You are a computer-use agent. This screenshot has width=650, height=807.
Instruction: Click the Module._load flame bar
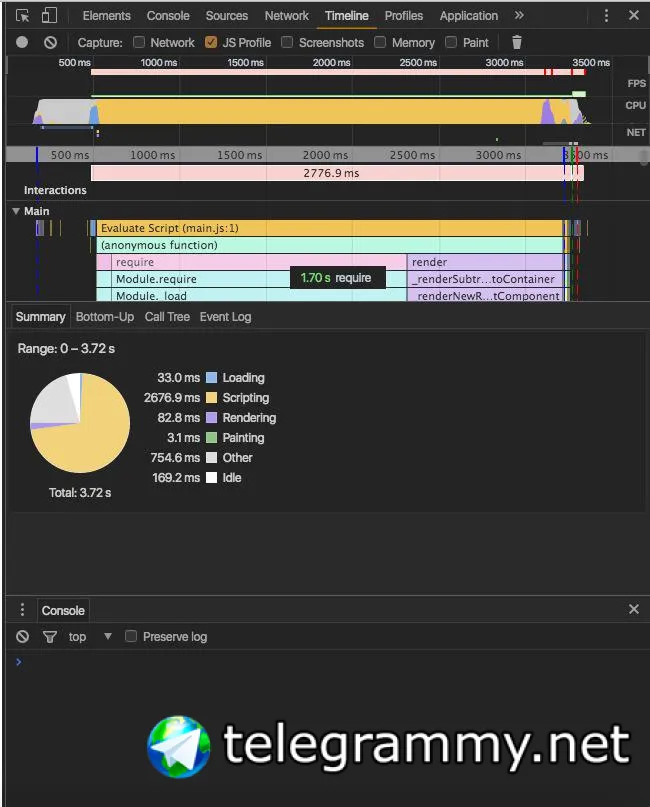259,295
